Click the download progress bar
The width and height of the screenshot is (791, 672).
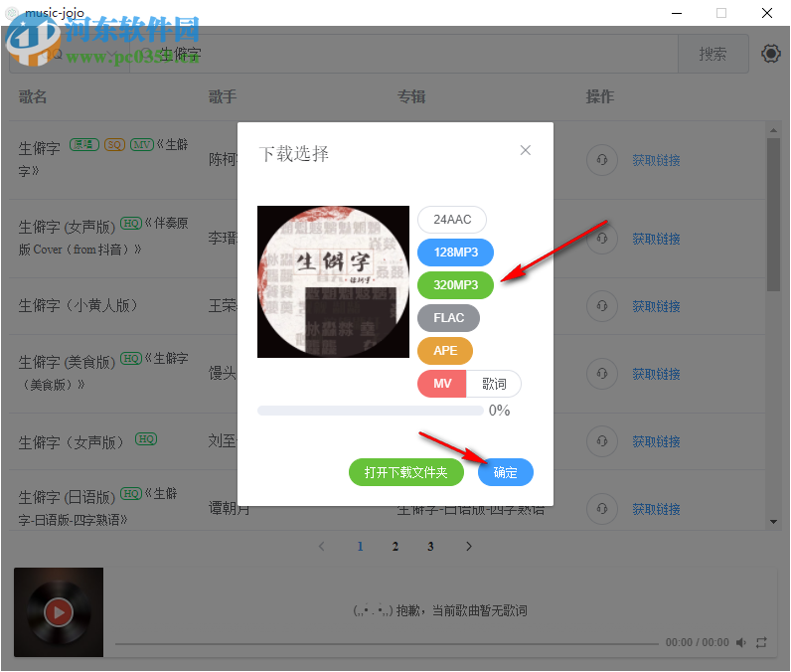click(x=371, y=411)
